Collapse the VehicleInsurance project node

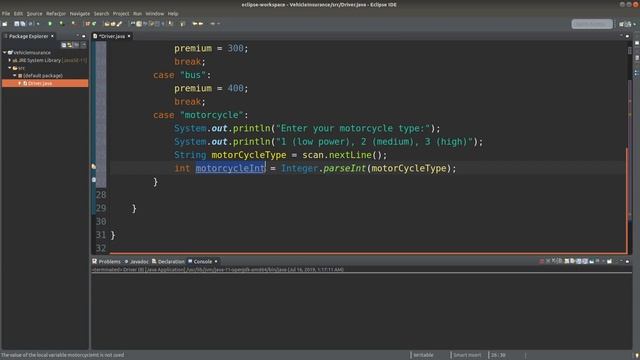tap(4, 53)
